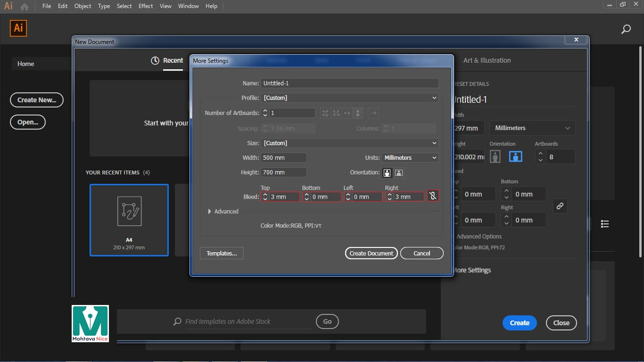The width and height of the screenshot is (644, 362).
Task: Click the Home icon in the menu bar
Action: [x=25, y=7]
